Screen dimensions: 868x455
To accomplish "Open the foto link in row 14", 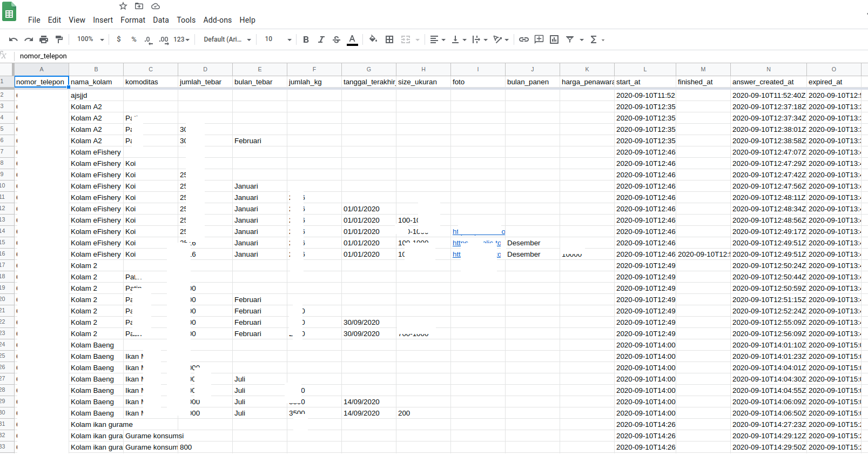I will point(479,232).
